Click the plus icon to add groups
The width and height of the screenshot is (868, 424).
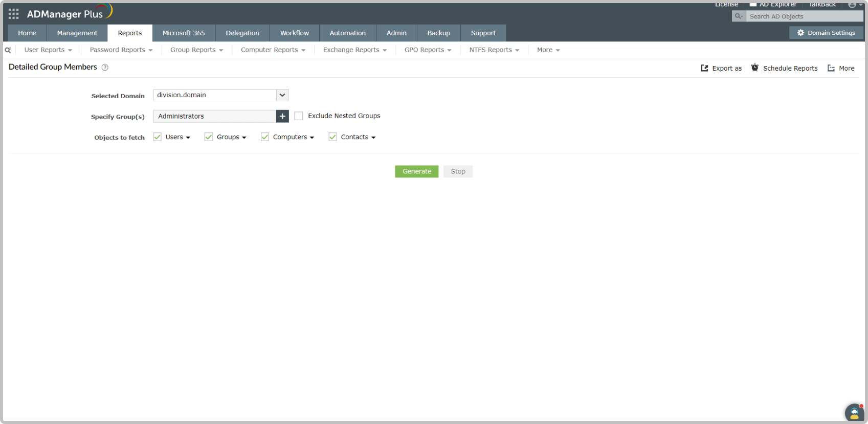282,116
